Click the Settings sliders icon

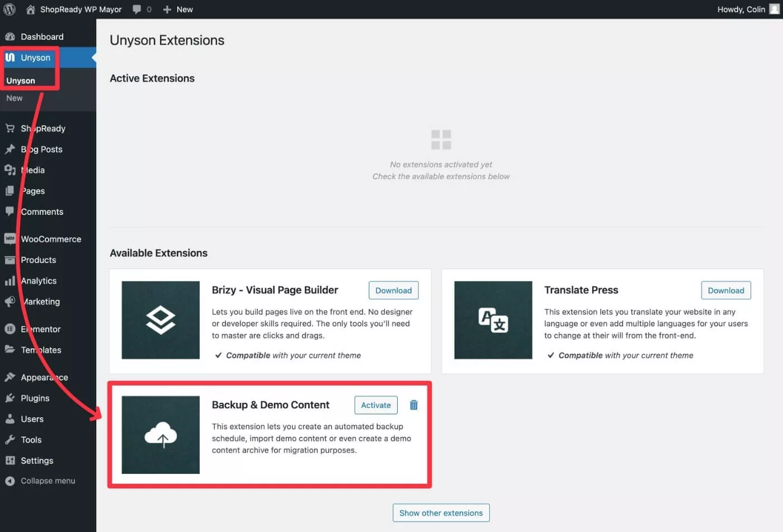(10, 460)
